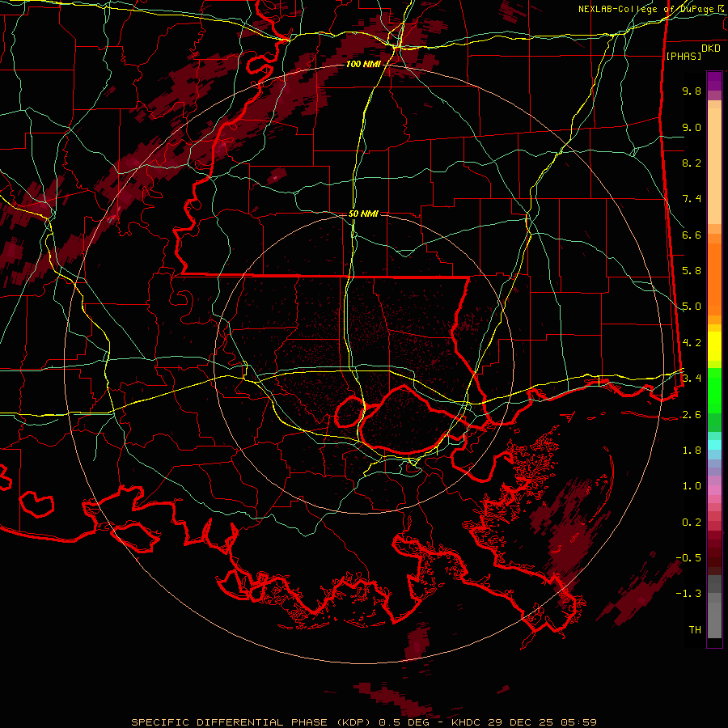This screenshot has height=728, width=728.
Task: Click the 0.2 value on color scale
Action: point(692,523)
